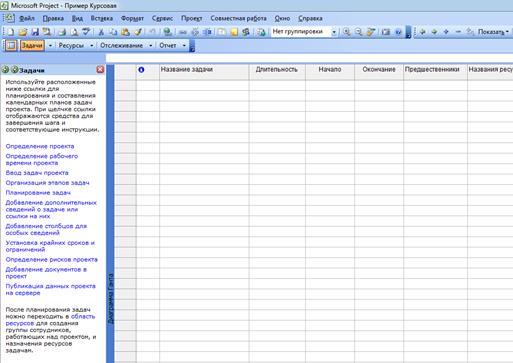Close the Задачи side pane
Image resolution: width=513 pixels, height=363 pixels.
coord(100,70)
